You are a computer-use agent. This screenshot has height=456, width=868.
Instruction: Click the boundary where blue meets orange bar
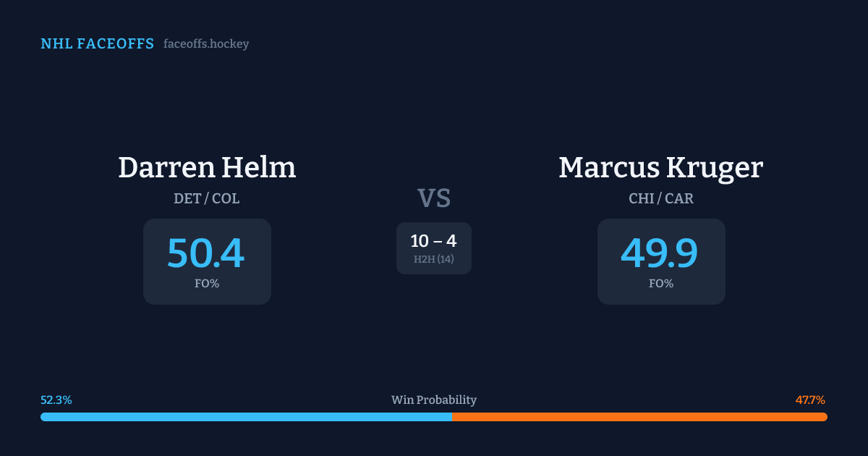pyautogui.click(x=452, y=417)
